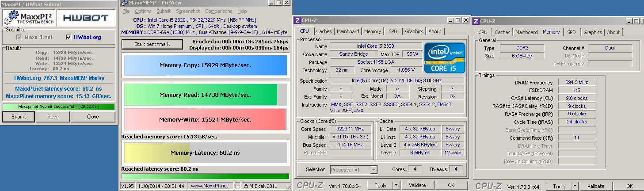The height and width of the screenshot is (191, 644).
Task: Switch to Mainboard tab in first CPU-Z
Action: [348, 31]
